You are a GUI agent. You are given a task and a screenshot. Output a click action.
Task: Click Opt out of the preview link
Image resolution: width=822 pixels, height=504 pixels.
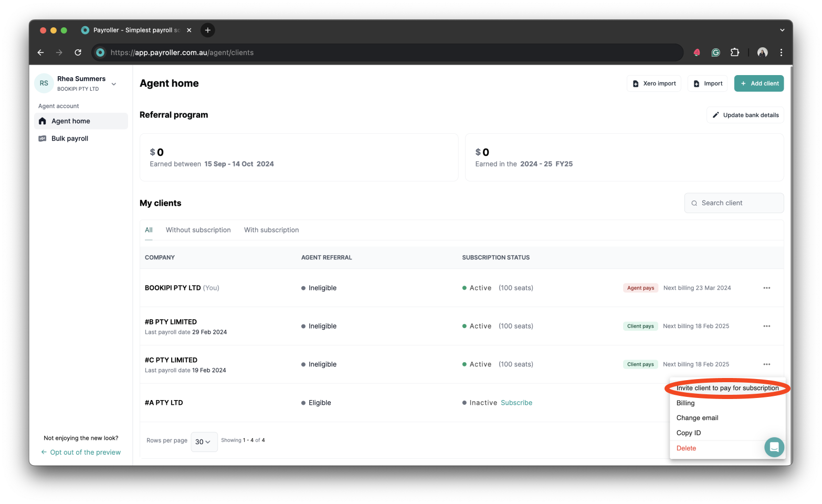coord(81,453)
